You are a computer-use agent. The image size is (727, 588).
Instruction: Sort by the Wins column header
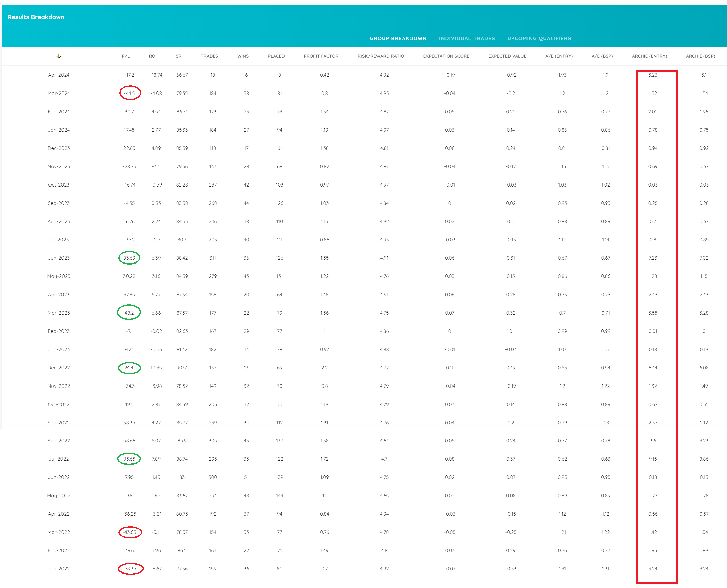243,56
